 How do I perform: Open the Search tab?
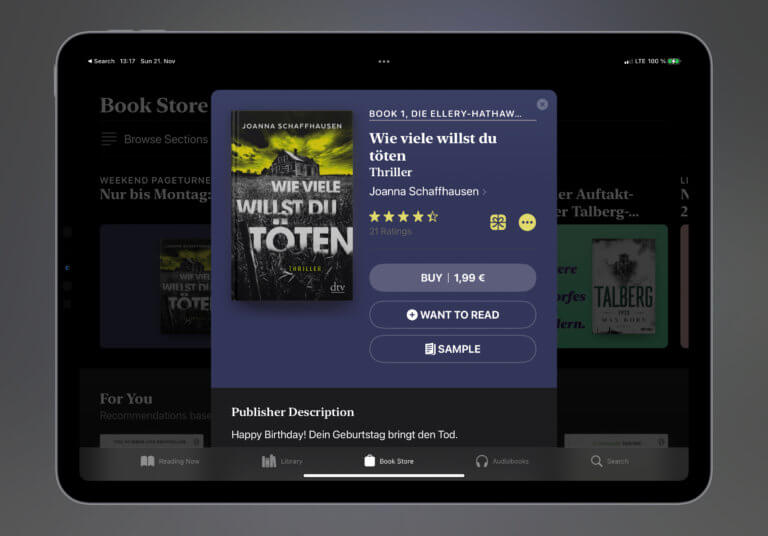(609, 461)
